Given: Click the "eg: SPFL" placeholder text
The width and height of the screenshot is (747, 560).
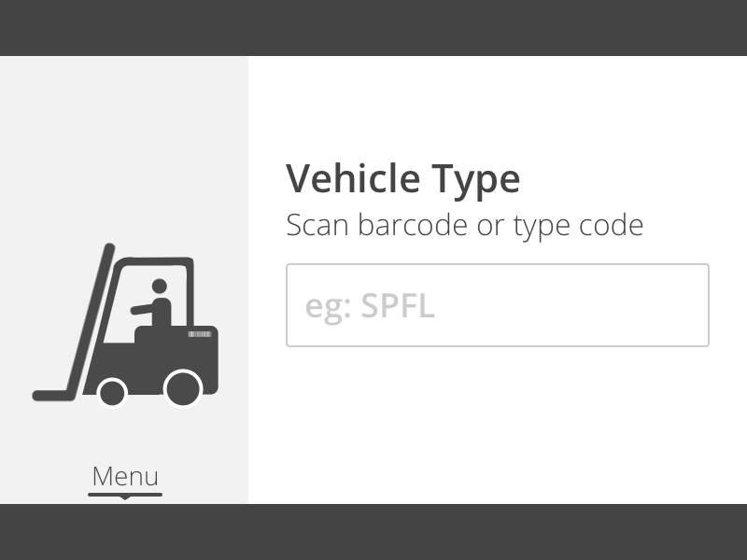Looking at the screenshot, I should click(370, 306).
